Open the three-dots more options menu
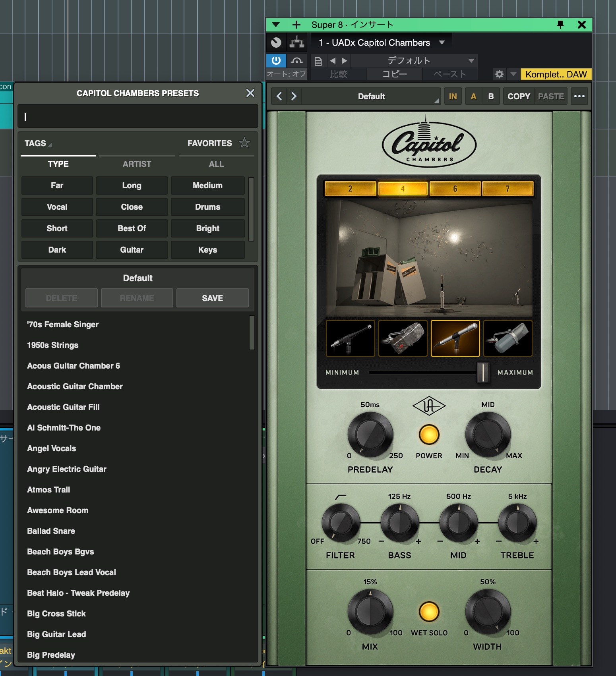The width and height of the screenshot is (616, 676). [579, 97]
